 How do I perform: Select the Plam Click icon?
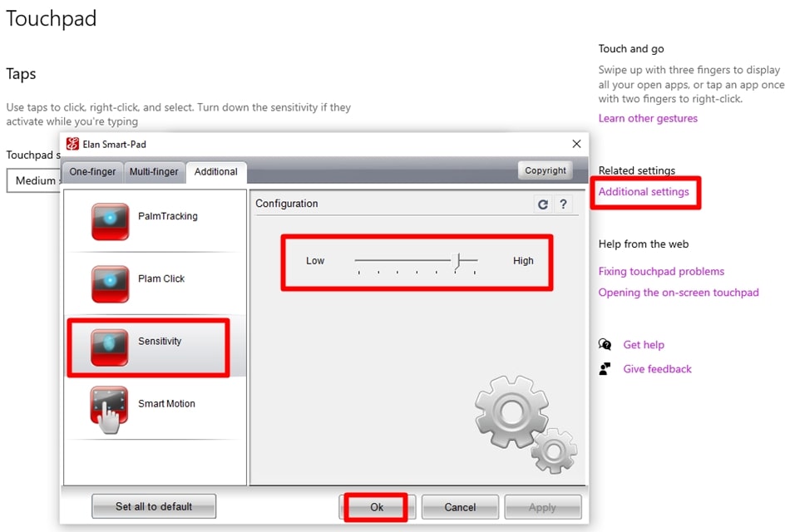coord(111,283)
